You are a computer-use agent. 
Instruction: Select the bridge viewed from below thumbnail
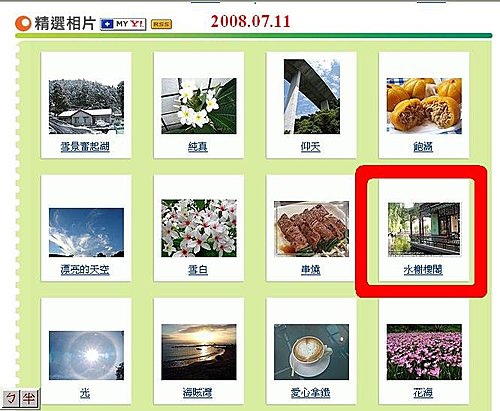312,97
